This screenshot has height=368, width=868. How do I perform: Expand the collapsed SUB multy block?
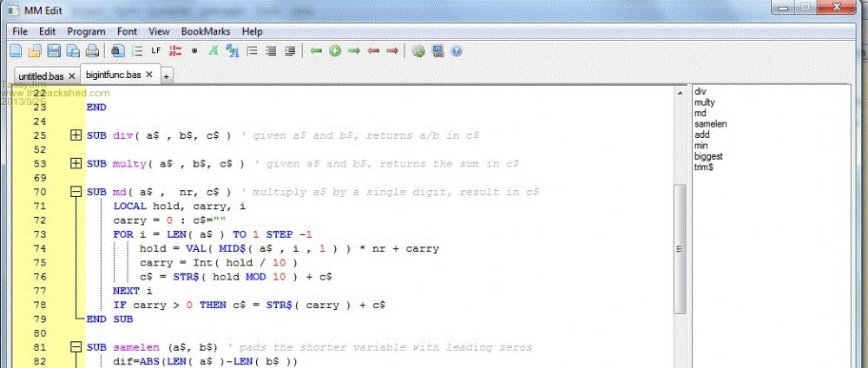76,164
